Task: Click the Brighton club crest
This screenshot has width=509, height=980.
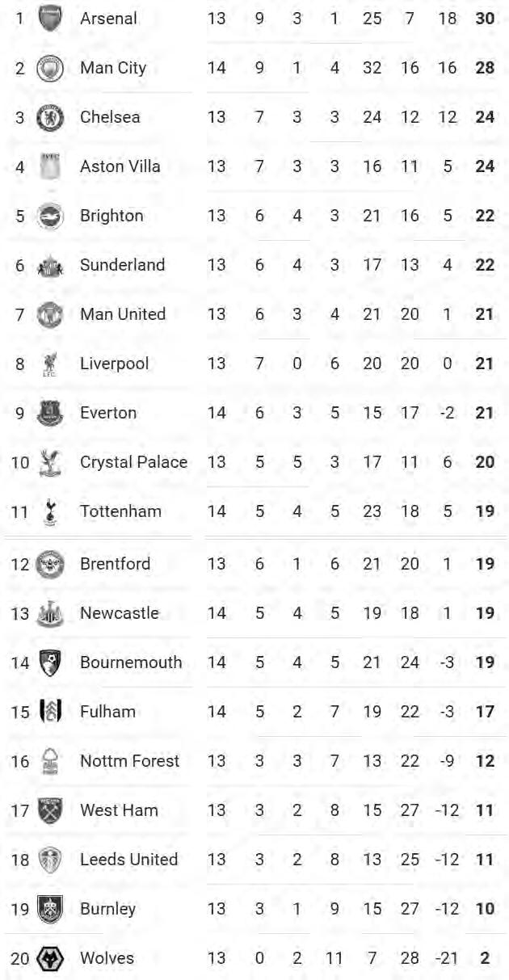Action: [x=50, y=216]
